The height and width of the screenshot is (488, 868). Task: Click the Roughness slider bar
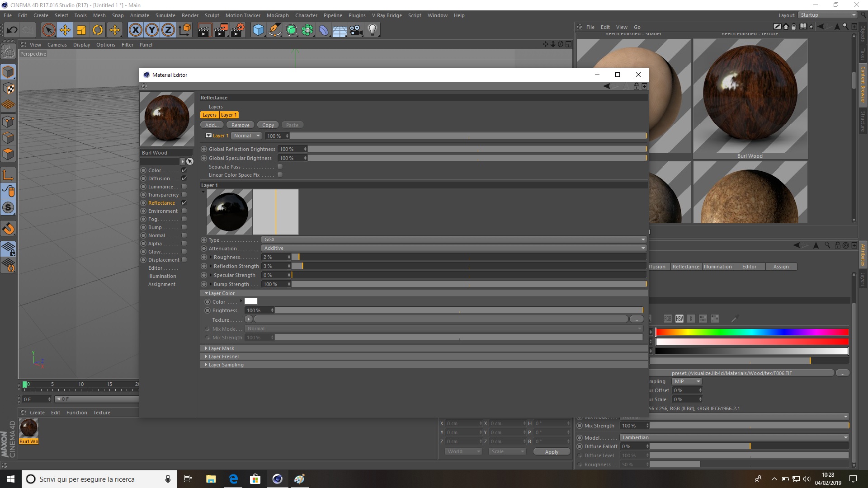[x=469, y=257]
